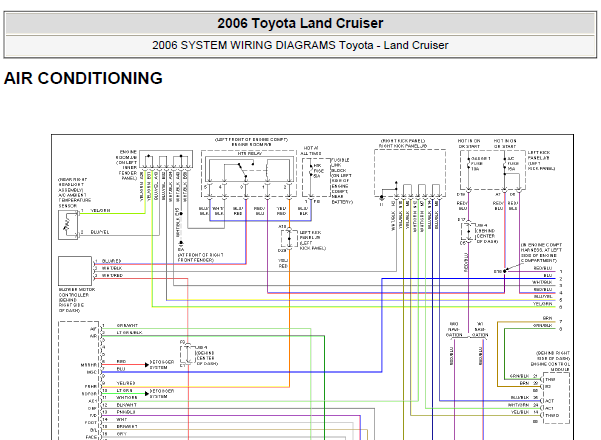Click the A/C ambient temperature sensor thermistor symbol

pos(68,225)
